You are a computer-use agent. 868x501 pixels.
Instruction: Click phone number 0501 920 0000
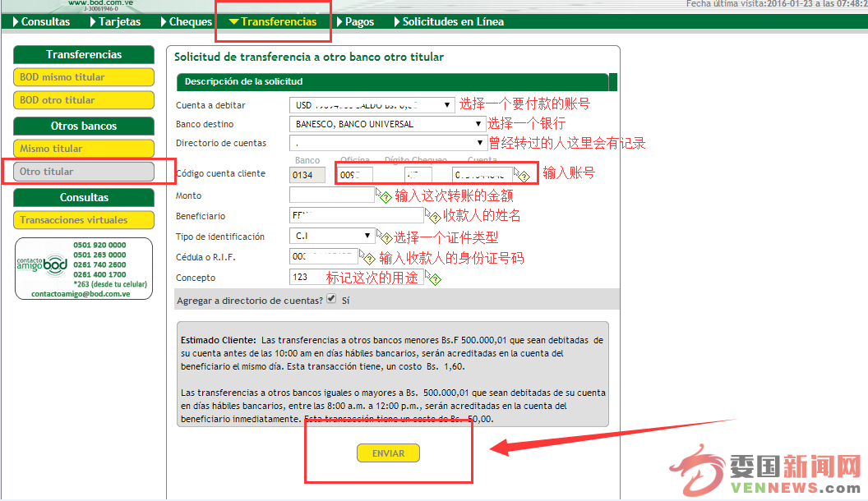tap(99, 245)
